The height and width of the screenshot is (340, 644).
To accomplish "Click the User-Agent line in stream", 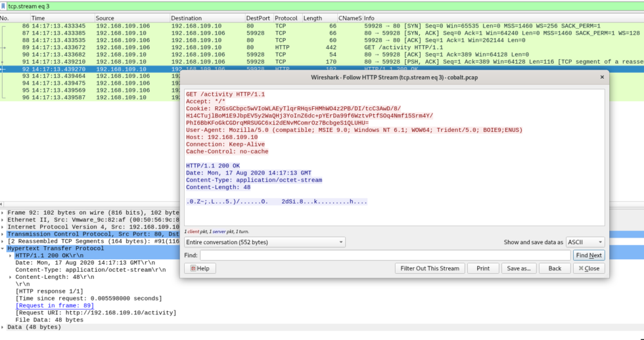I will pyautogui.click(x=354, y=130).
